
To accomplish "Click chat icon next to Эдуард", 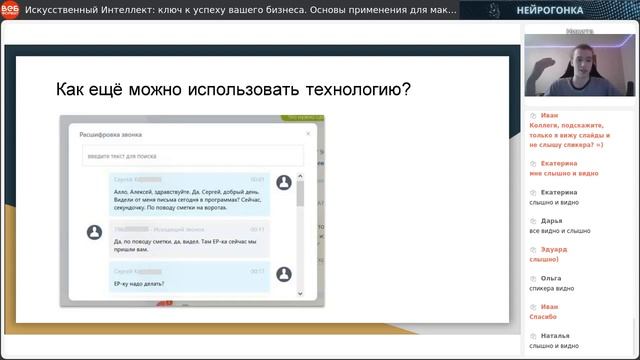I will coord(533,250).
